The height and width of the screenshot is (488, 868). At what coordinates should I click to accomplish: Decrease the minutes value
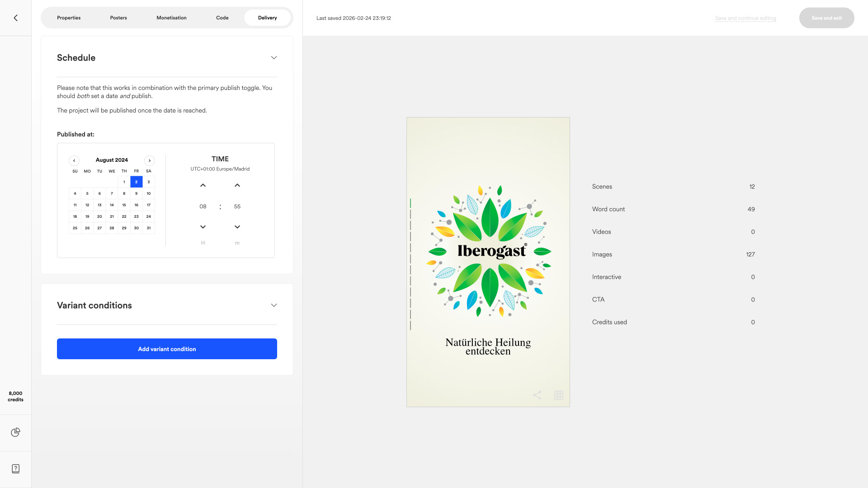[237, 227]
